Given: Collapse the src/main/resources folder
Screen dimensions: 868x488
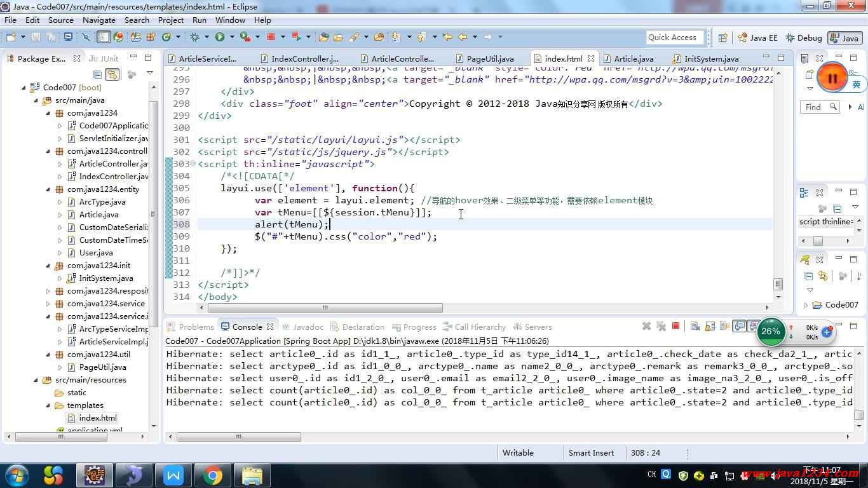Looking at the screenshot, I should click(x=36, y=380).
